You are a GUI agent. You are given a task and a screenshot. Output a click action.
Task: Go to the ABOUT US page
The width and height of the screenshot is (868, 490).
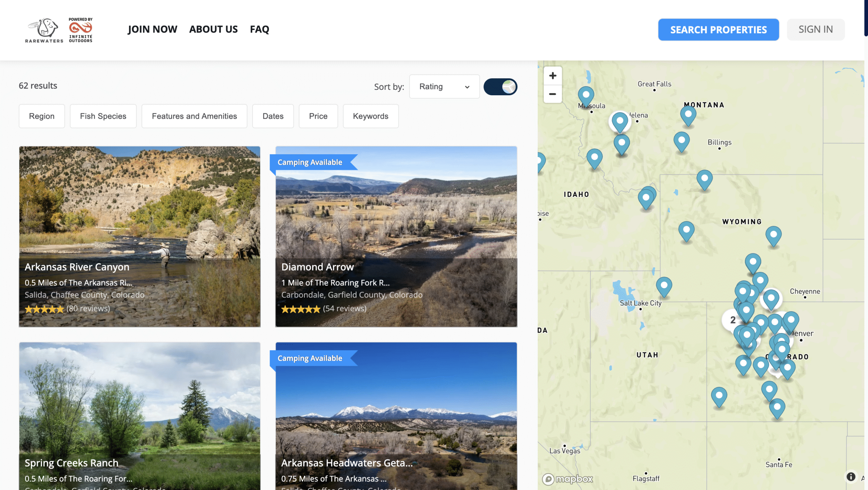tap(213, 29)
